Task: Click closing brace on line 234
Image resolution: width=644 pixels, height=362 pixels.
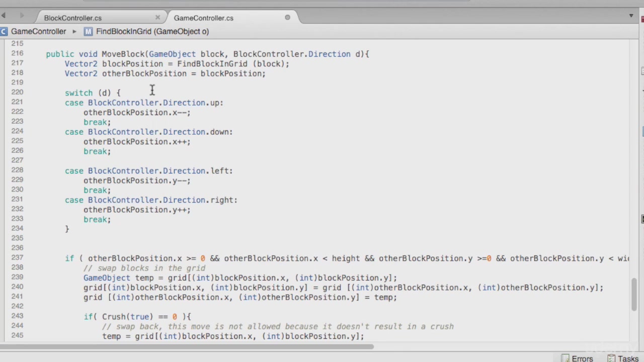Action: pos(67,229)
